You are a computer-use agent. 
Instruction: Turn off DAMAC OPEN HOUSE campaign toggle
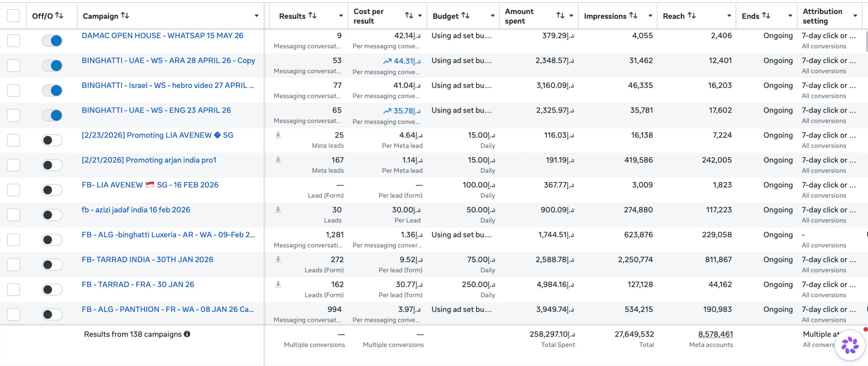coord(52,41)
